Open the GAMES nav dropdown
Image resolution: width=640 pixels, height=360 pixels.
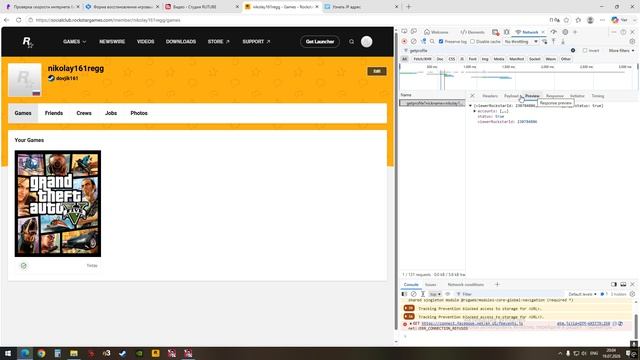click(x=74, y=42)
